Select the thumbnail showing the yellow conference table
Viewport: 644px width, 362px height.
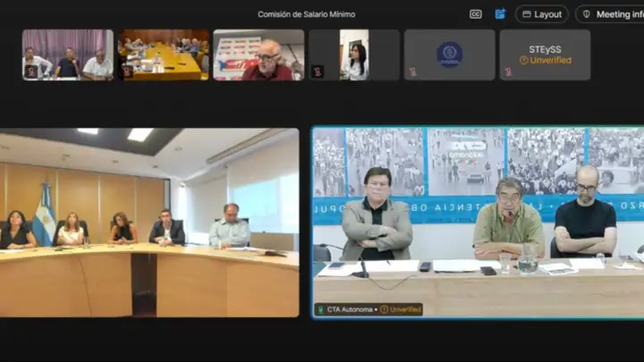coord(164,55)
